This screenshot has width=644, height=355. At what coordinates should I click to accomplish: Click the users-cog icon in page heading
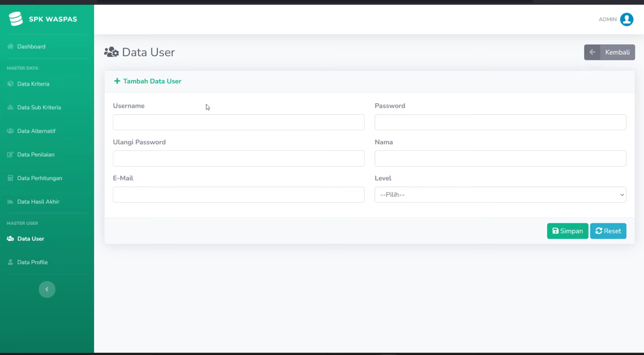click(111, 52)
